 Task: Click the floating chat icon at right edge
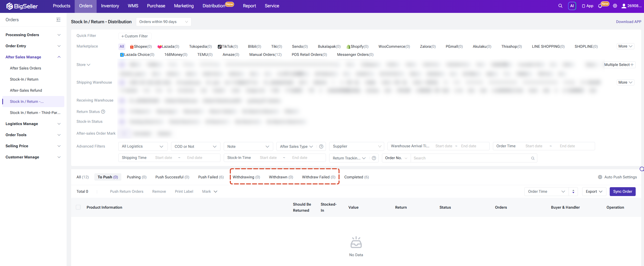(x=642, y=169)
